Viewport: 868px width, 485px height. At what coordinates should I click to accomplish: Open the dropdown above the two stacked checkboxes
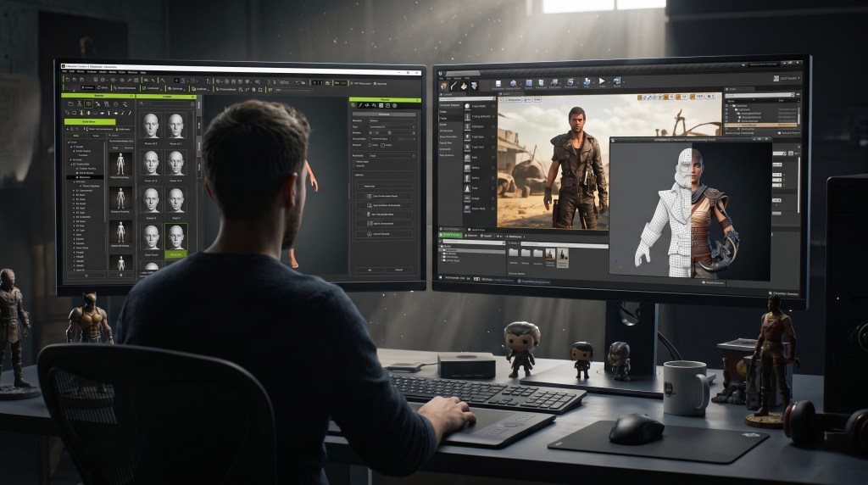(392, 155)
